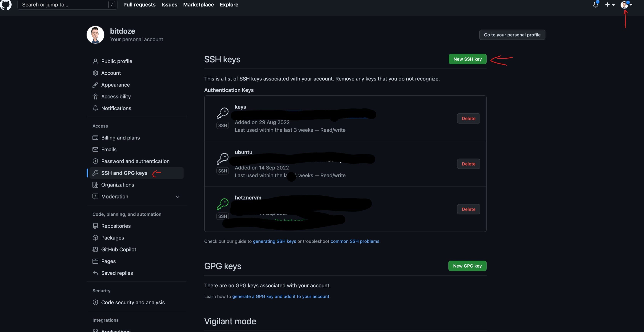Select Public profile in the sidebar
Screen dimensions: 644x332
[116, 61]
